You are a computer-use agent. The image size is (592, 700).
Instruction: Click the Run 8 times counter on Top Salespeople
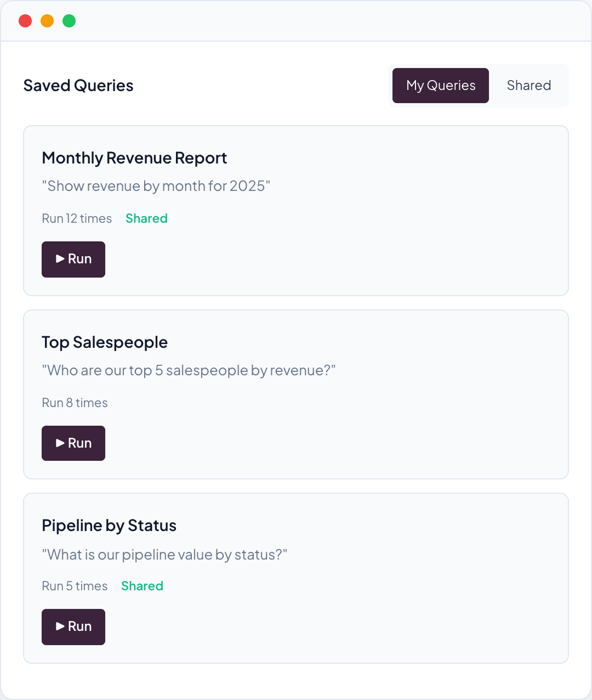click(x=75, y=403)
